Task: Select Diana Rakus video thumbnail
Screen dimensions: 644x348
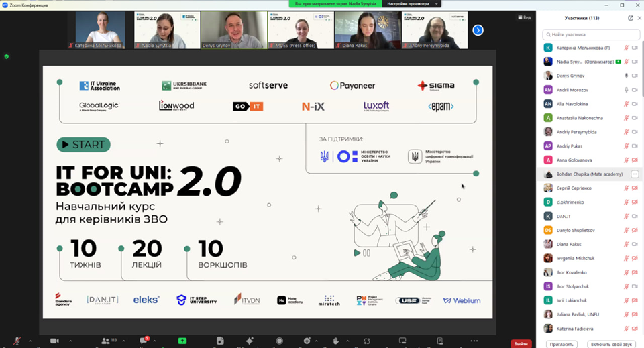Action: tap(368, 30)
